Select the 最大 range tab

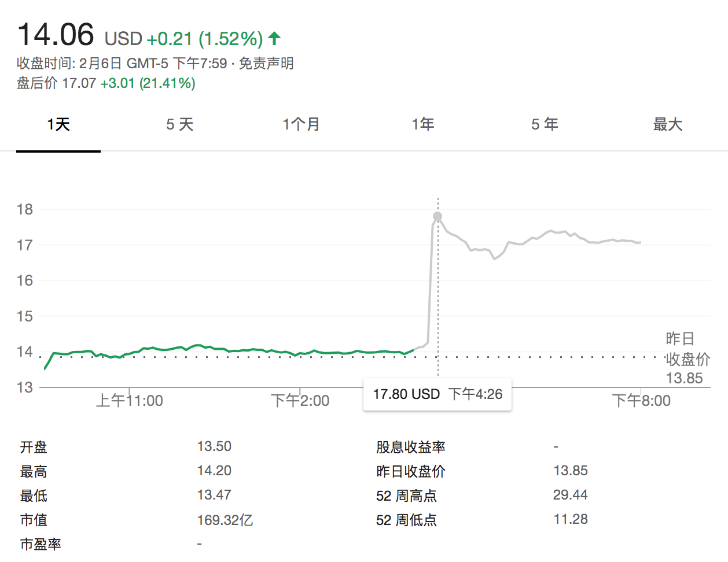pos(667,124)
